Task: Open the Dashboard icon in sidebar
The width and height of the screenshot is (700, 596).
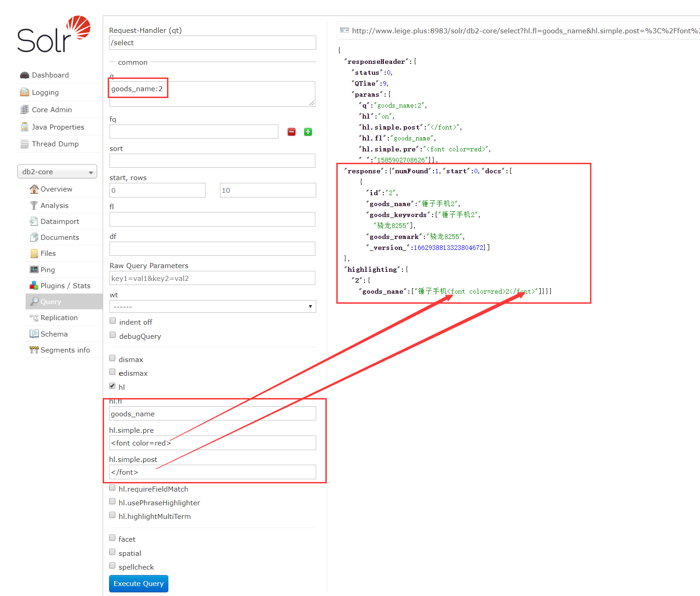Action: (25, 75)
